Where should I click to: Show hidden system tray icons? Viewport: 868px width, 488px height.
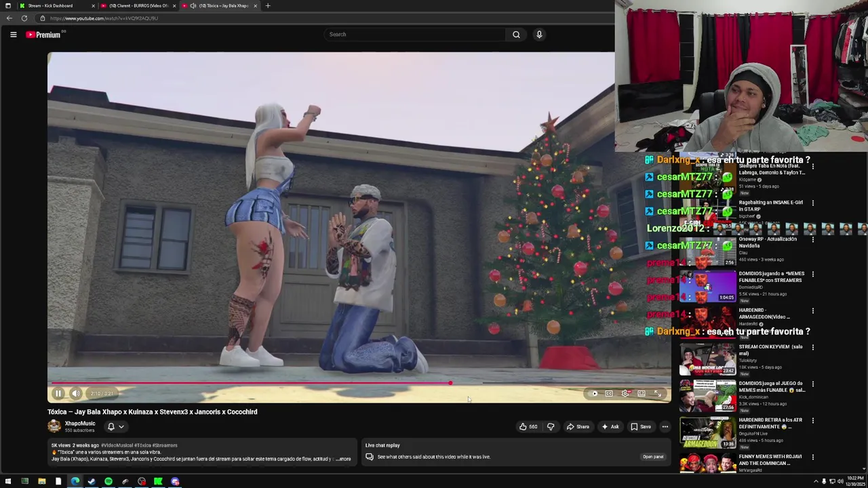tap(815, 482)
